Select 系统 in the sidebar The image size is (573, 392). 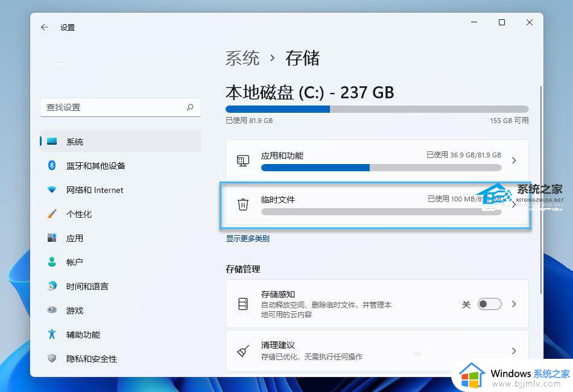tap(121, 141)
